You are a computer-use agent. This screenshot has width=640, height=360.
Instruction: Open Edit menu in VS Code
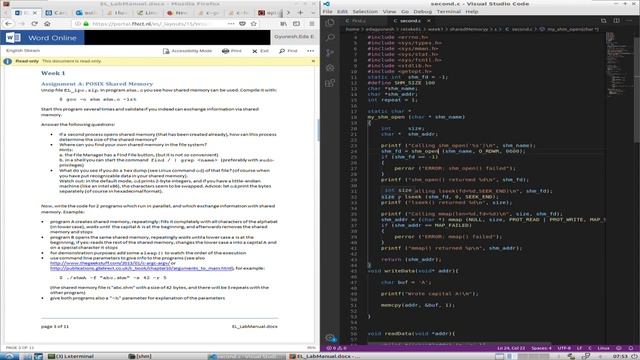tap(342, 11)
